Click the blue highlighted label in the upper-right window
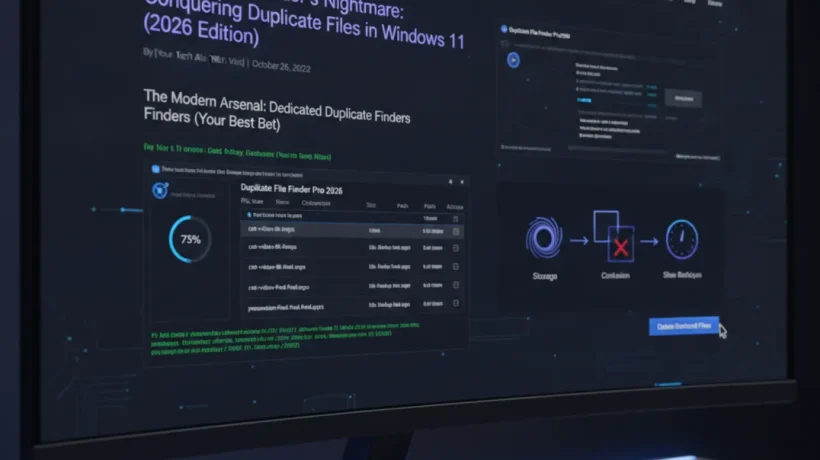The width and height of the screenshot is (820, 460). (x=584, y=100)
